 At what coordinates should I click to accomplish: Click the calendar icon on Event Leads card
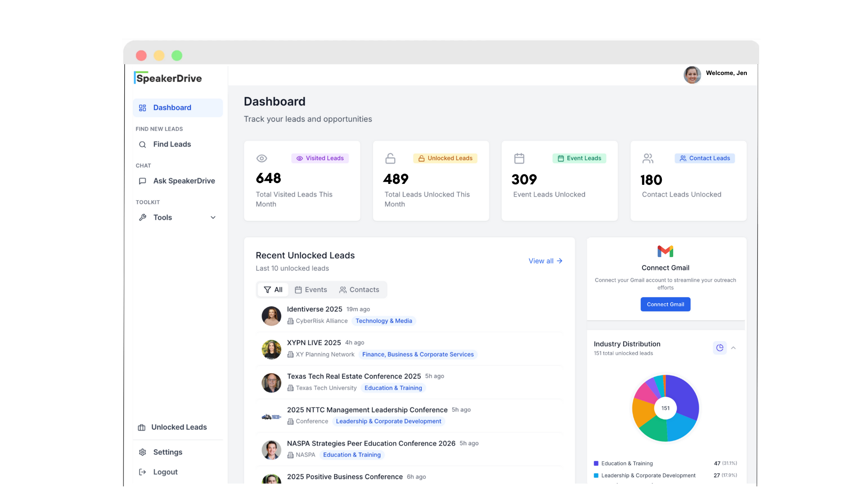(x=519, y=159)
